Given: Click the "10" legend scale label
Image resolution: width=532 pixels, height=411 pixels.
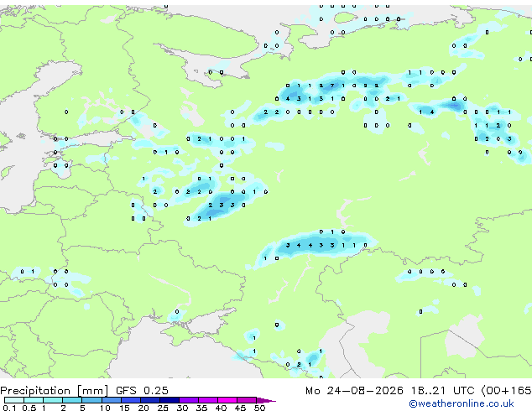Looking at the screenshot, I should pos(105,408).
